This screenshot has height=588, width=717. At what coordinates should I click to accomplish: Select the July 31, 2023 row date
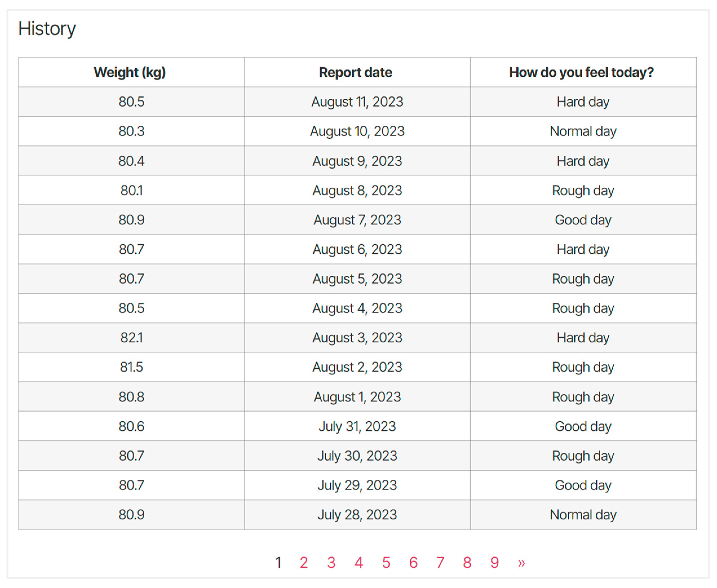point(357,426)
